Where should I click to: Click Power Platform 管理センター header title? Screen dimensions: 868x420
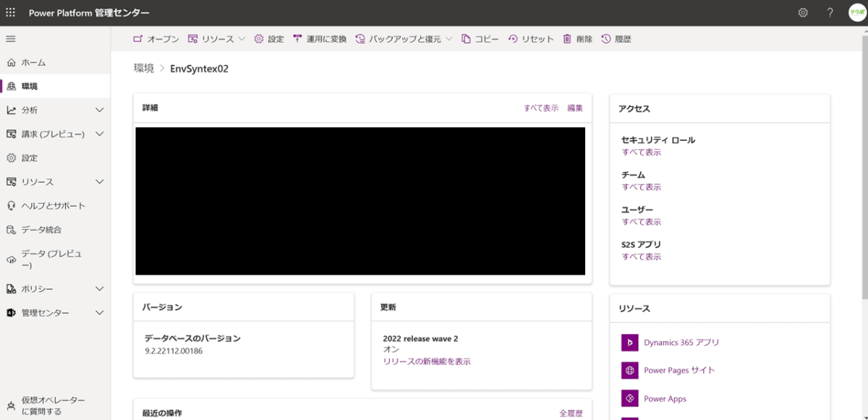[89, 13]
